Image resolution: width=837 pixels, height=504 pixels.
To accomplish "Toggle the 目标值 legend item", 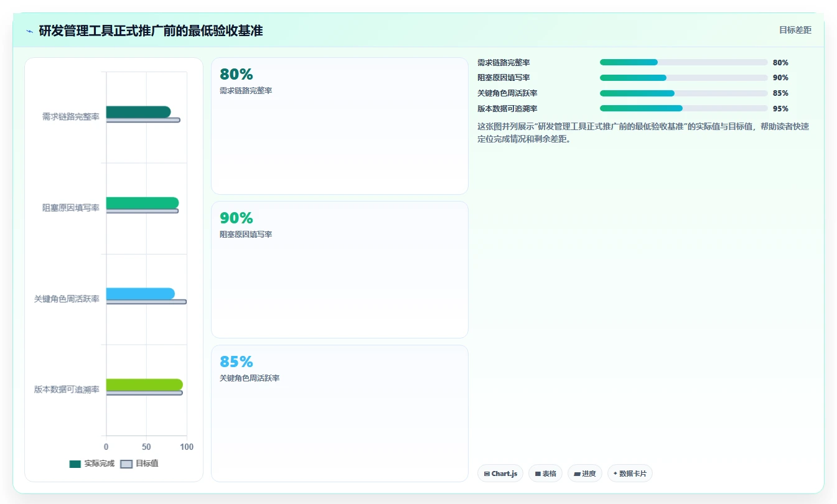I will (139, 464).
